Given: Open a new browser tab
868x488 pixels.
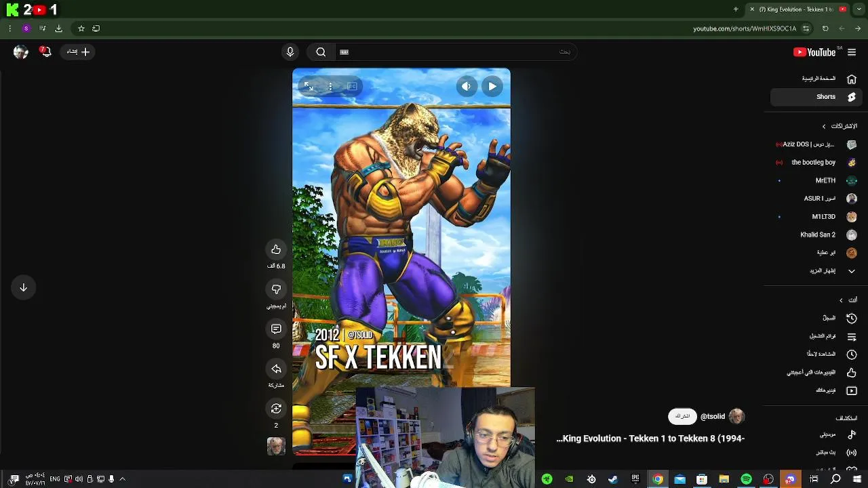Looking at the screenshot, I should click(736, 9).
